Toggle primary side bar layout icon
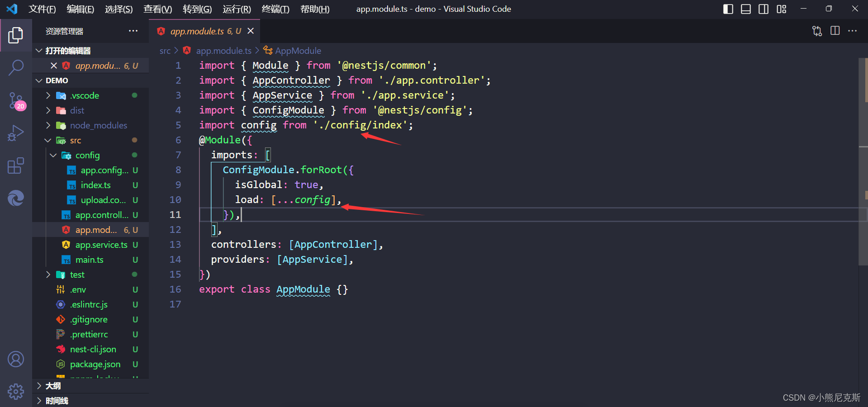The height and width of the screenshot is (407, 868). coord(728,9)
